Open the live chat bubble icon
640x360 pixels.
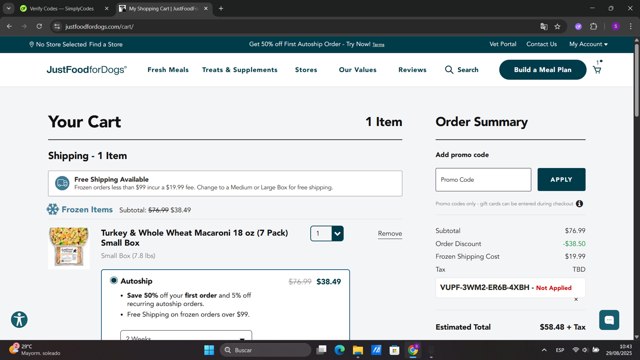[609, 320]
